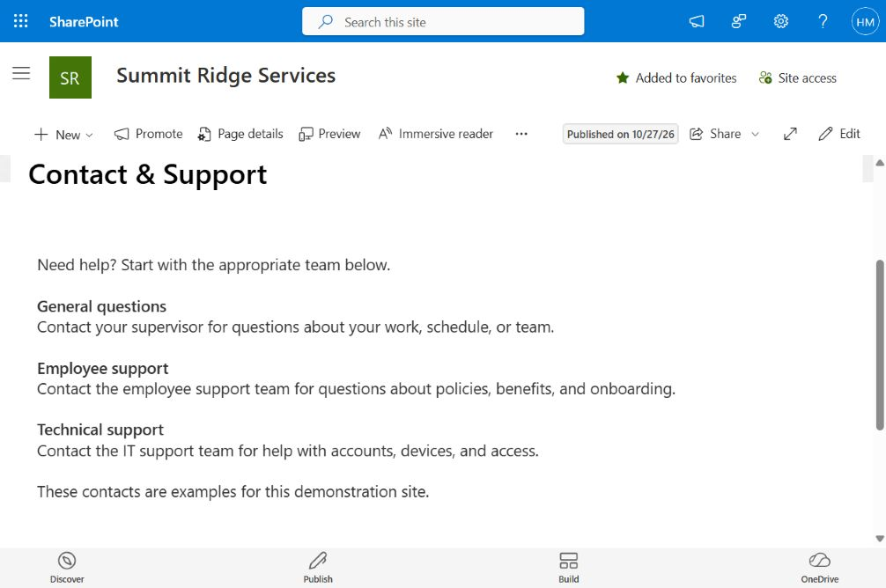Open the Help question mark icon
Screen dimensions: 886x588
(823, 21)
